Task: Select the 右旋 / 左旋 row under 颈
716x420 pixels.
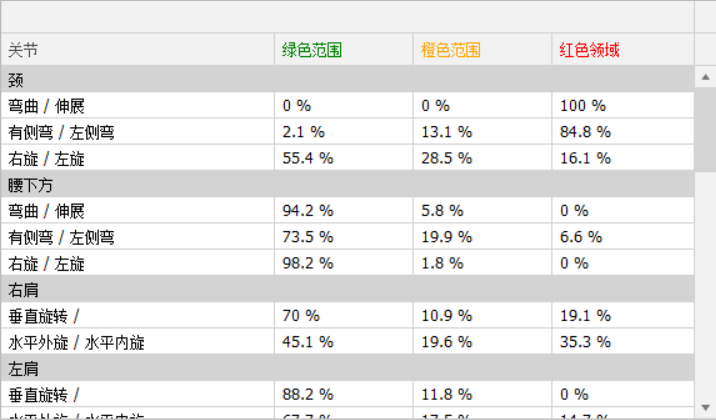Action: 47,158
